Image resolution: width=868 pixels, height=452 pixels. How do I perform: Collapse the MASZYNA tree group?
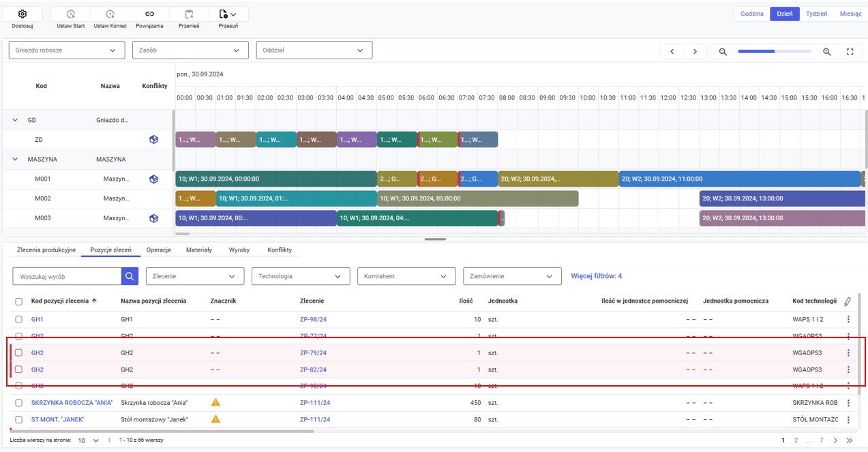coord(15,160)
